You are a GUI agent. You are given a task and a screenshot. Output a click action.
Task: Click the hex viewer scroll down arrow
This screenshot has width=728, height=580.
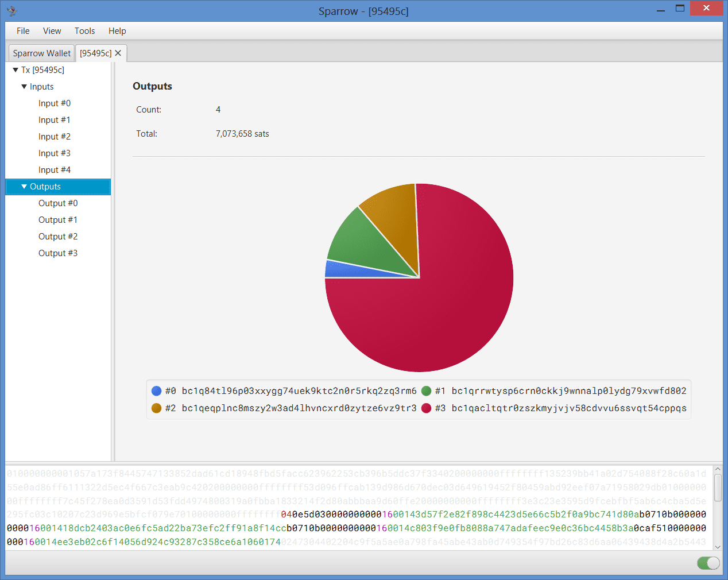coord(718,547)
